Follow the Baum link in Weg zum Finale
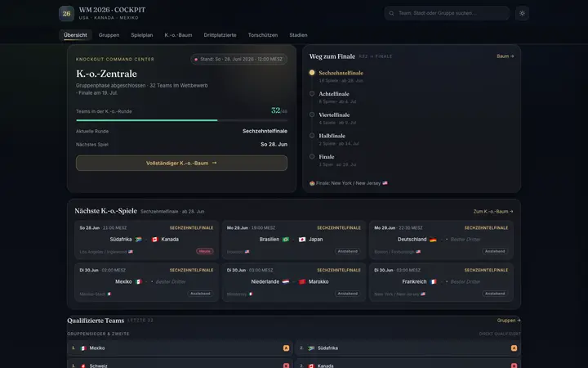 click(506, 56)
